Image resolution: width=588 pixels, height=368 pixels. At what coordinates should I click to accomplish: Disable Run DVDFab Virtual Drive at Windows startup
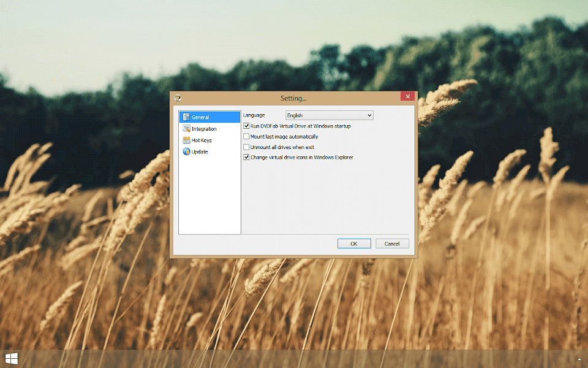pos(246,126)
